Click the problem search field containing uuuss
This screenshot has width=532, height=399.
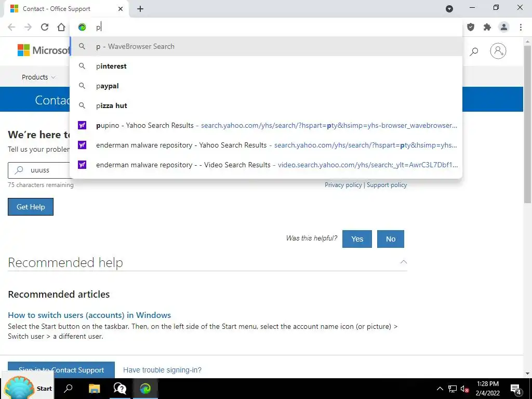click(39, 170)
